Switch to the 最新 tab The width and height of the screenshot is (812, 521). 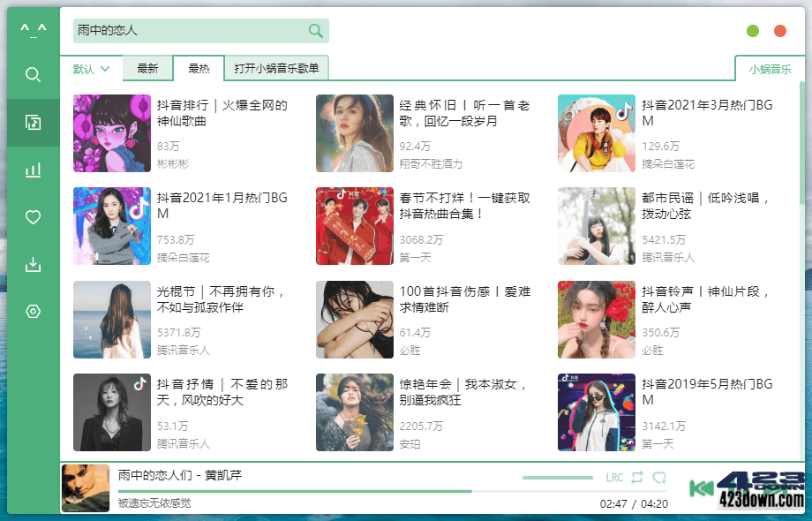pos(147,67)
